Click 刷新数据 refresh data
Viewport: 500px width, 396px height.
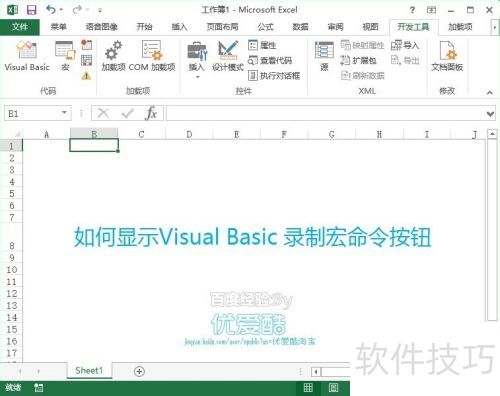pos(362,76)
